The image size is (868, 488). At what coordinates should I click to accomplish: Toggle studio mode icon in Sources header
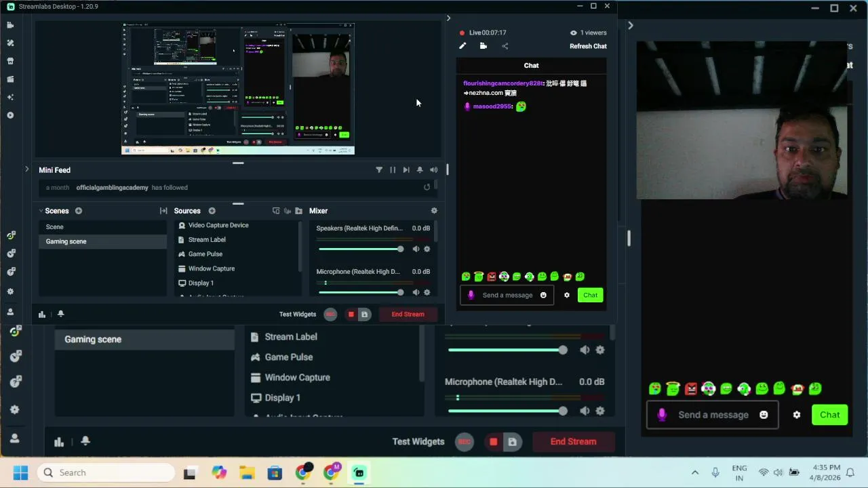click(x=276, y=211)
